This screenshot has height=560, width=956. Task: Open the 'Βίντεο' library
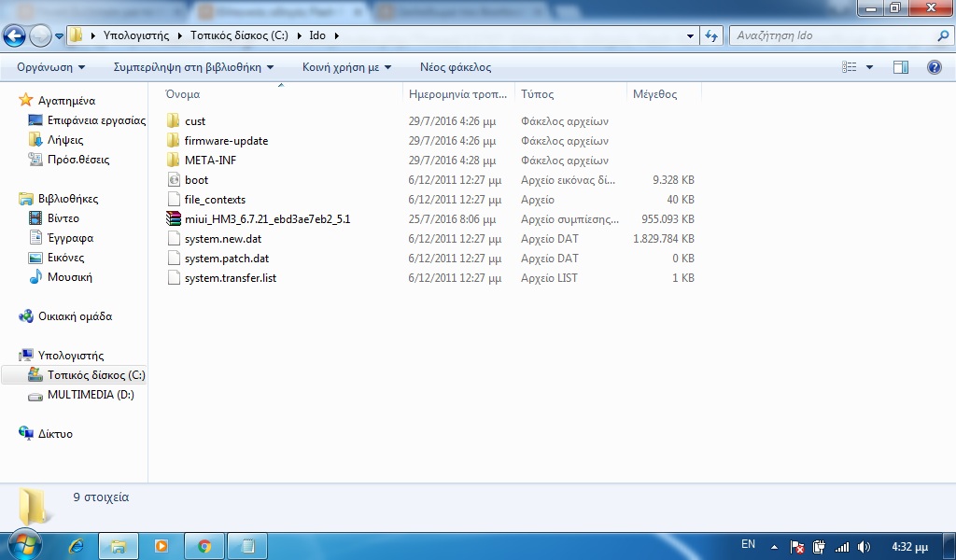(63, 218)
